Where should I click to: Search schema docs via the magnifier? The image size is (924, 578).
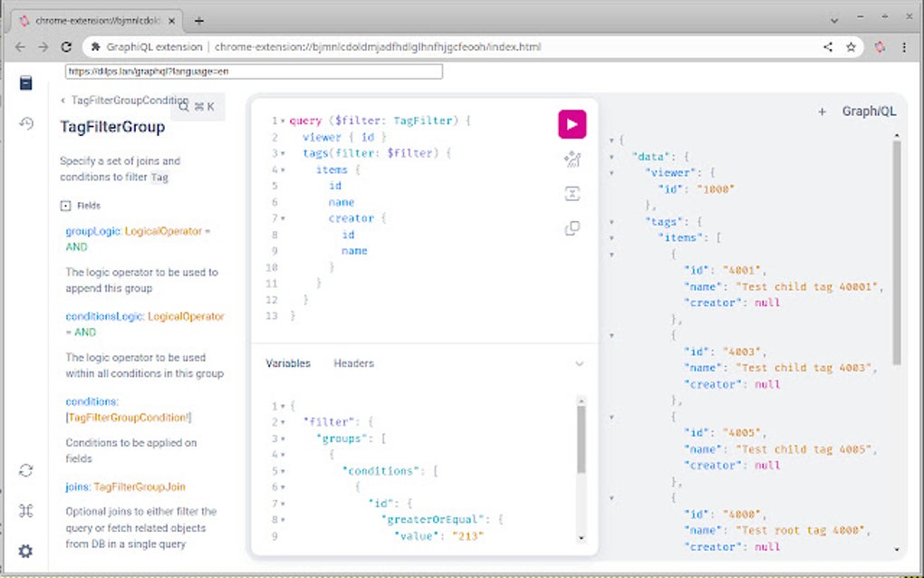[184, 106]
